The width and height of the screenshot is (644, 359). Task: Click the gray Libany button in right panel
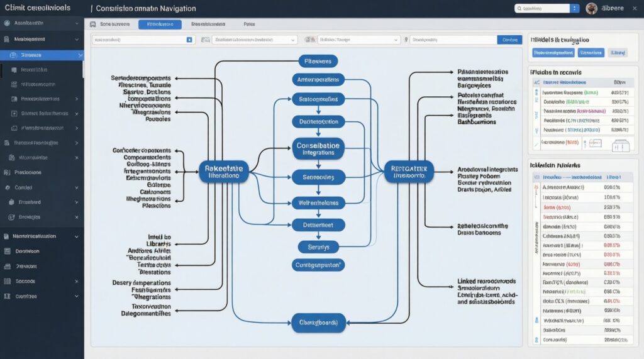(x=618, y=53)
